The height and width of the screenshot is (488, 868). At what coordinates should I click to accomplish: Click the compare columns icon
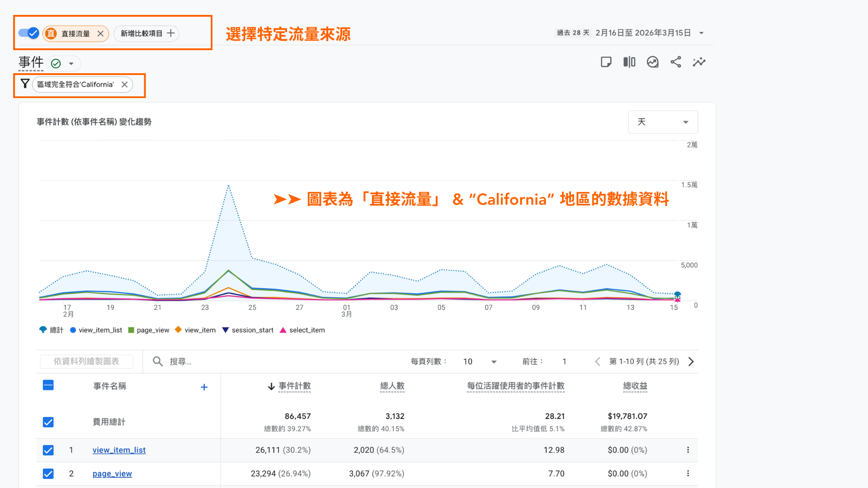(629, 62)
